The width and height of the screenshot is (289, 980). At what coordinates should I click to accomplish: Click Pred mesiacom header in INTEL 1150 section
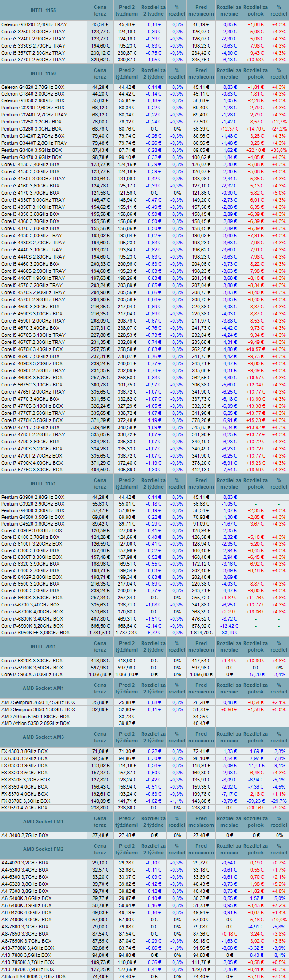(x=201, y=73)
